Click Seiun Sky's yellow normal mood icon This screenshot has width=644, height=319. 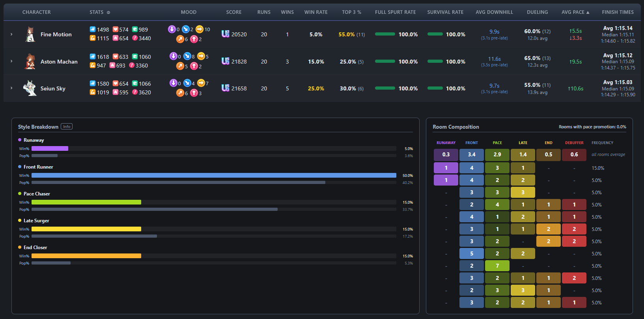(201, 83)
